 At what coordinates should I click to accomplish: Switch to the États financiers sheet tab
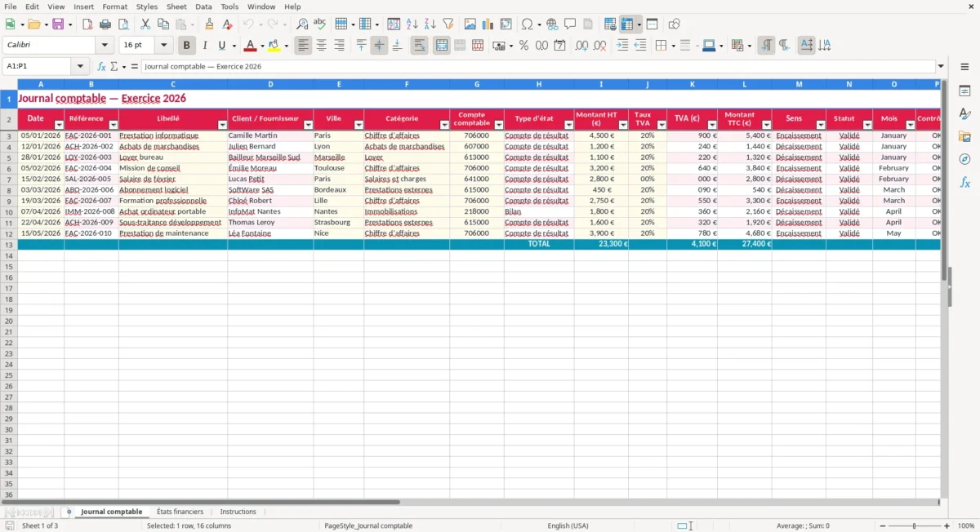click(x=180, y=512)
